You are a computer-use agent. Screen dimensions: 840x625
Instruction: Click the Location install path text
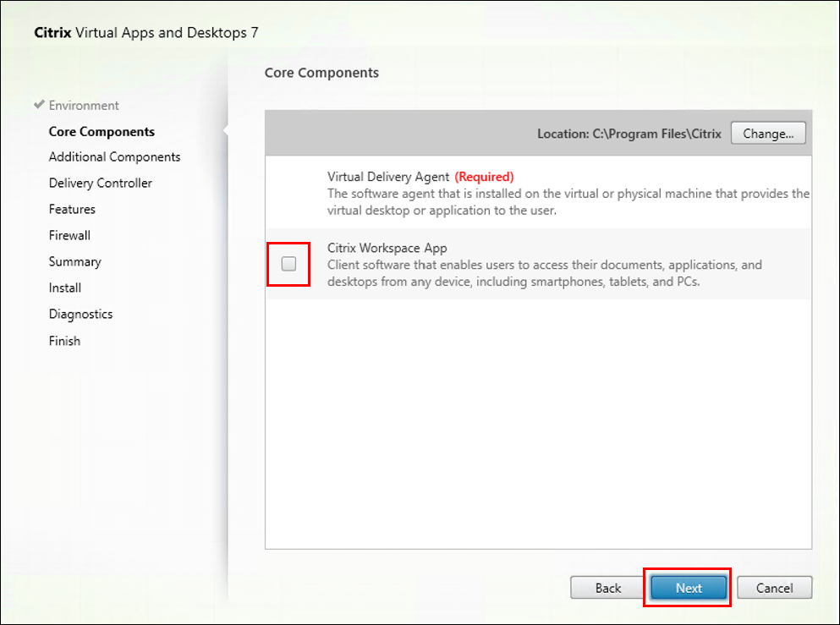coord(629,134)
